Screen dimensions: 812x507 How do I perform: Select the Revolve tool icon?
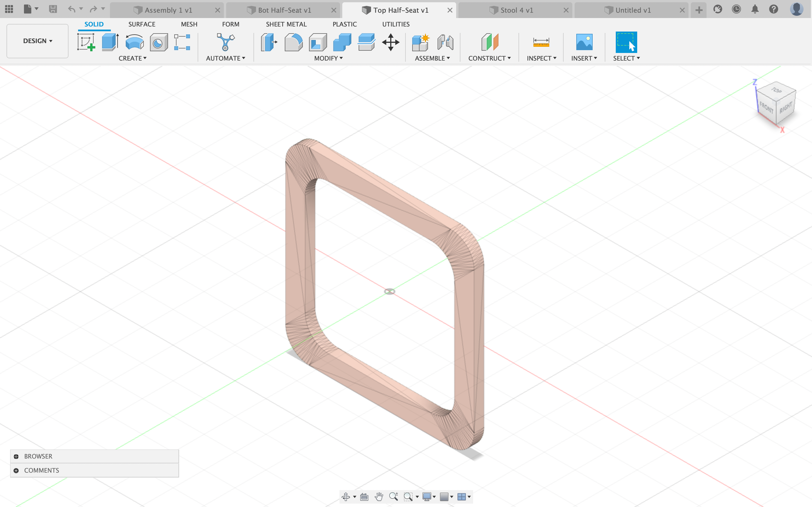(134, 42)
